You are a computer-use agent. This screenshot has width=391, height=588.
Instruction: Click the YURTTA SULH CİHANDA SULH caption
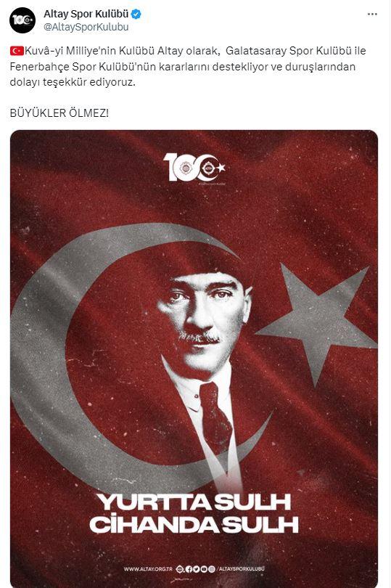(194, 513)
